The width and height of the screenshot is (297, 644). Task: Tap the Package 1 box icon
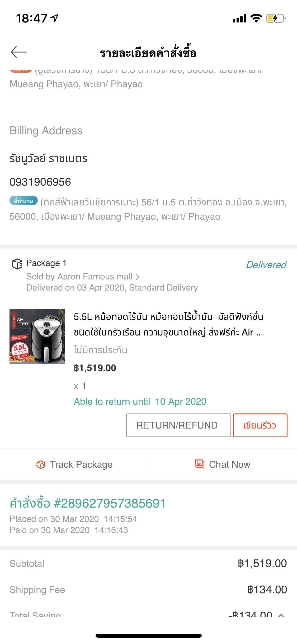pos(17,264)
